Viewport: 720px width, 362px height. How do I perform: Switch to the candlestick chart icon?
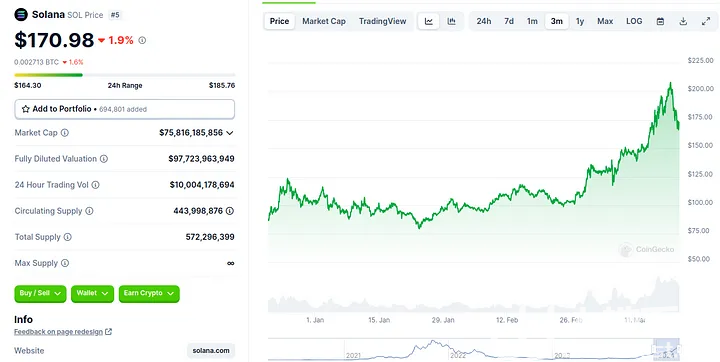[452, 22]
